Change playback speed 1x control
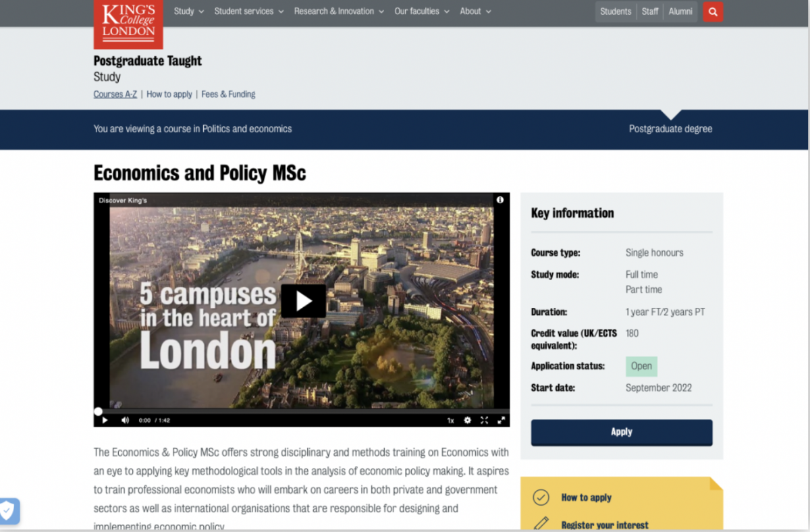The image size is (810, 532). (x=450, y=420)
